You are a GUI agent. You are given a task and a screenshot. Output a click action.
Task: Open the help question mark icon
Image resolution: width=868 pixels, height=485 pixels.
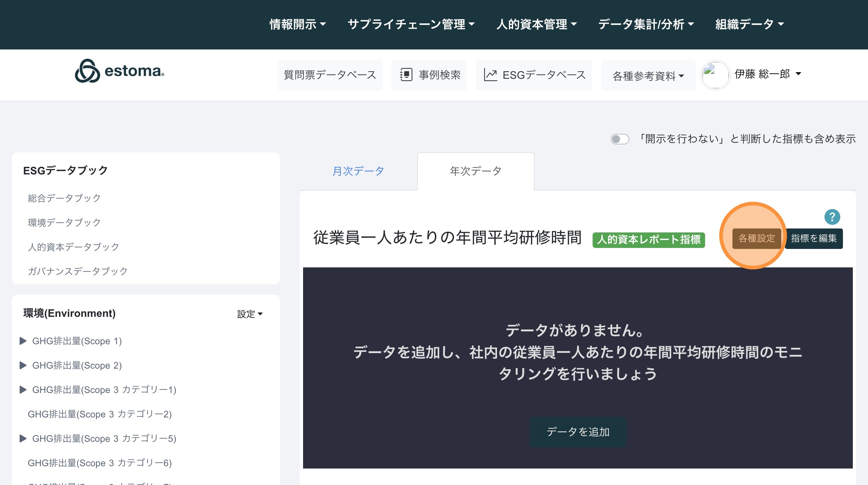tap(832, 217)
